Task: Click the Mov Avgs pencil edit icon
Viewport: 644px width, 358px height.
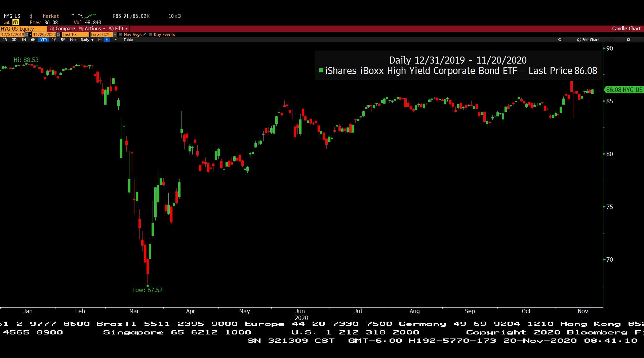Action: tap(145, 34)
